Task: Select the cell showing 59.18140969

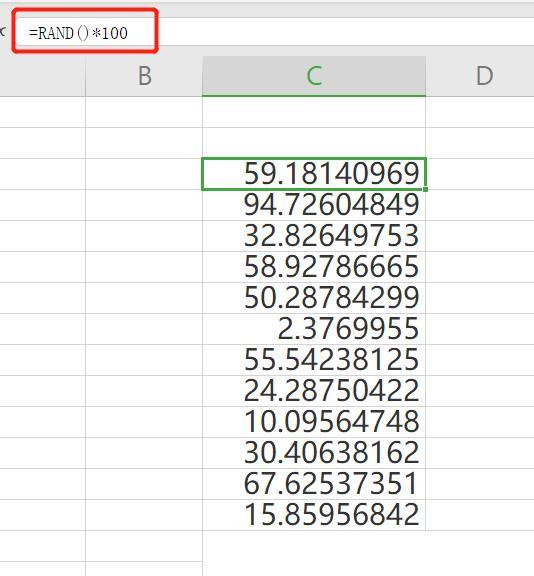Action: 314,174
